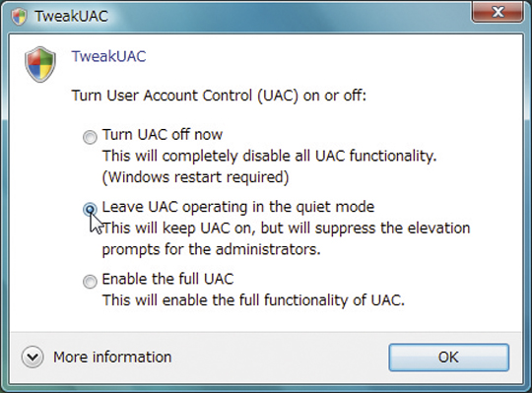The width and height of the screenshot is (532, 393).
Task: Click the large Windows security shield icon
Action: coord(40,64)
